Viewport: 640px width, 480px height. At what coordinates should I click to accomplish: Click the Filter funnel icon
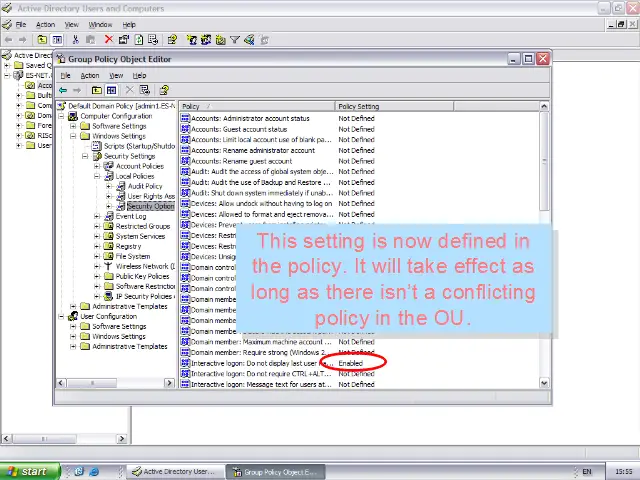[235, 40]
